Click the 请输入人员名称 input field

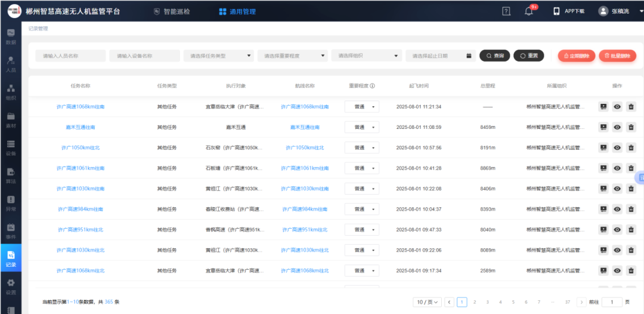pos(70,56)
